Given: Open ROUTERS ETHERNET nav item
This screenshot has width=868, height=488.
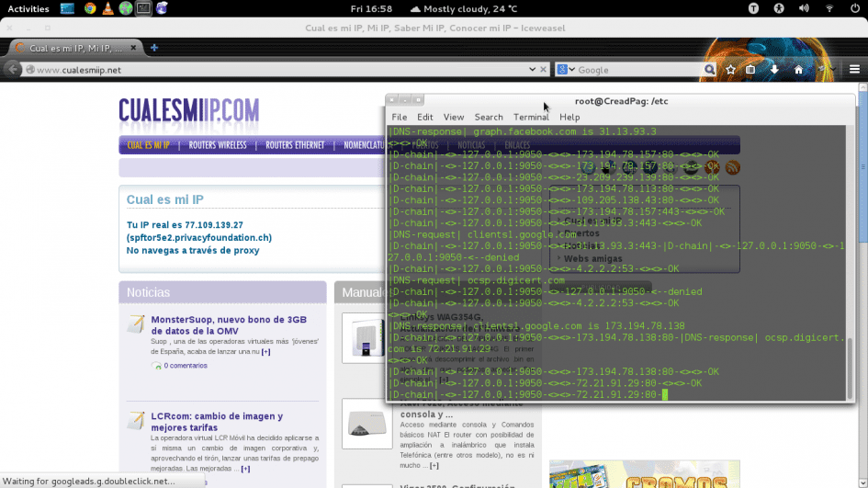Looking at the screenshot, I should point(295,145).
